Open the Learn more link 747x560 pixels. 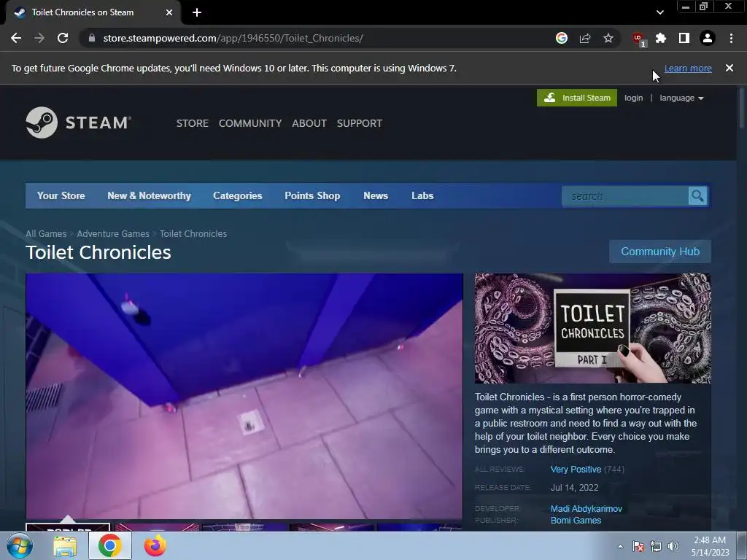tap(688, 68)
